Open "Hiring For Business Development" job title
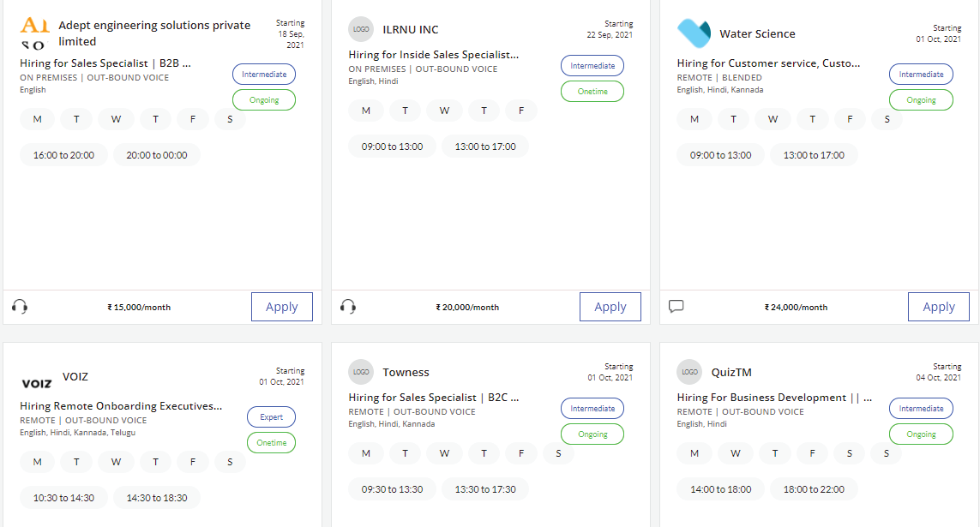 [x=774, y=397]
